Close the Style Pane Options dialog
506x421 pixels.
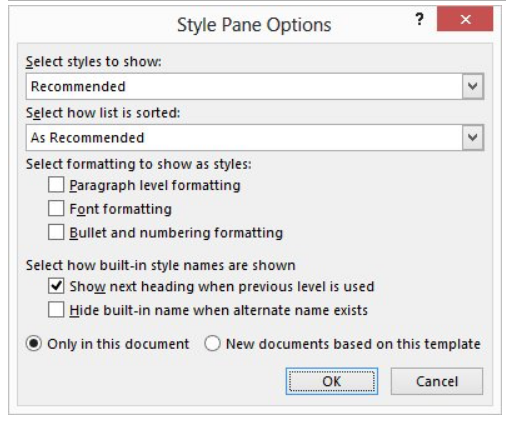point(465,19)
